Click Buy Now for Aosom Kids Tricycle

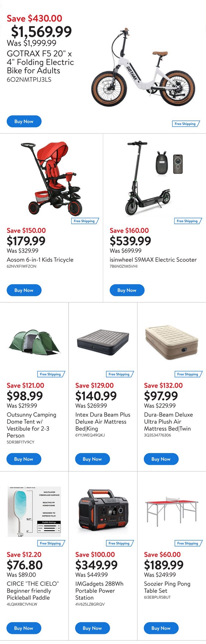point(24,290)
